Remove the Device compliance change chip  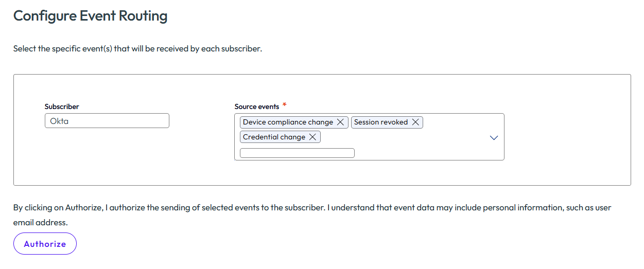pos(340,122)
